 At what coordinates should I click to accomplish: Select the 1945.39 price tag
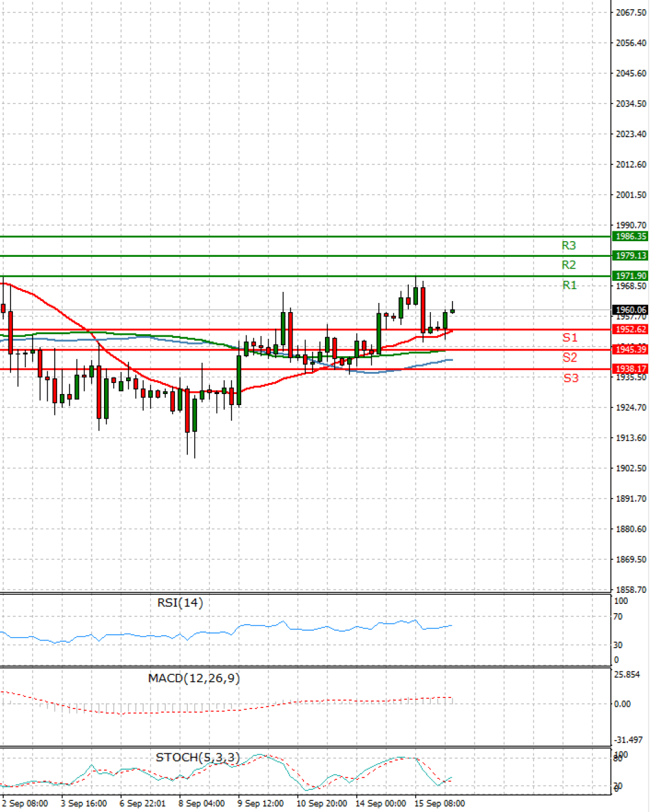click(630, 350)
